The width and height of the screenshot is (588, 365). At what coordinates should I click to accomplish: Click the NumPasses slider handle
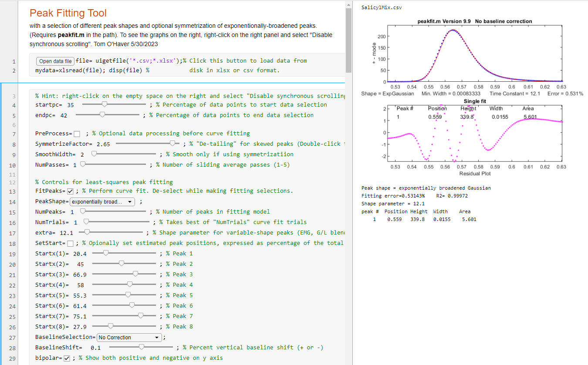(x=83, y=164)
